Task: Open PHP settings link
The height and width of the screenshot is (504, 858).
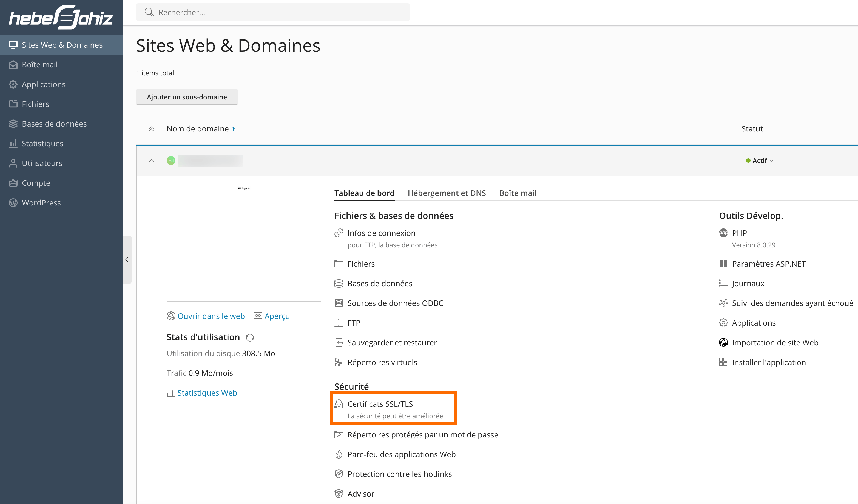Action: [x=740, y=233]
